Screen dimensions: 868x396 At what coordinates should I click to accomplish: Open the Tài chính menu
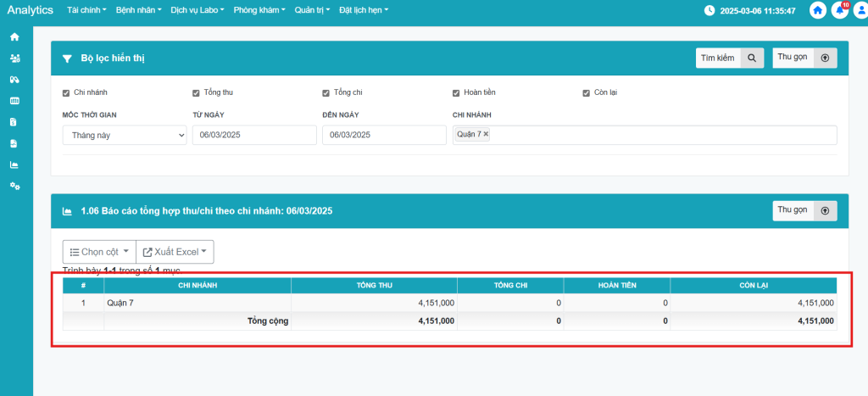pyautogui.click(x=87, y=10)
